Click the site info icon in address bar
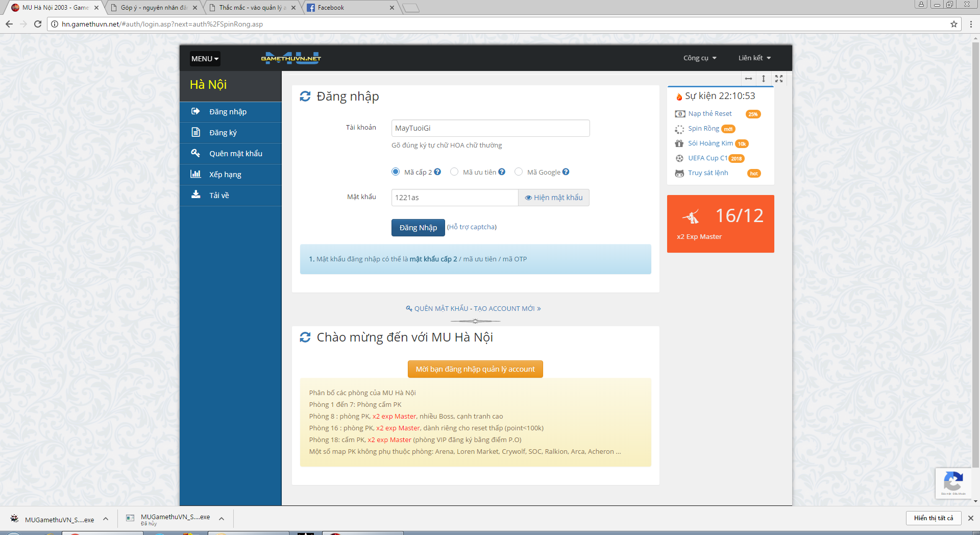This screenshot has height=535, width=980. pos(55,24)
